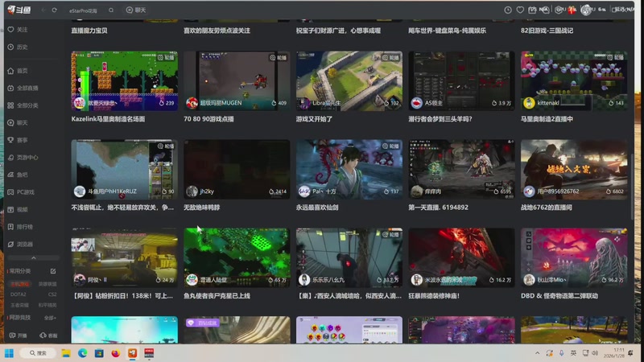Open the taskbar 搜索 search box
This screenshot has height=362, width=644.
point(38,353)
